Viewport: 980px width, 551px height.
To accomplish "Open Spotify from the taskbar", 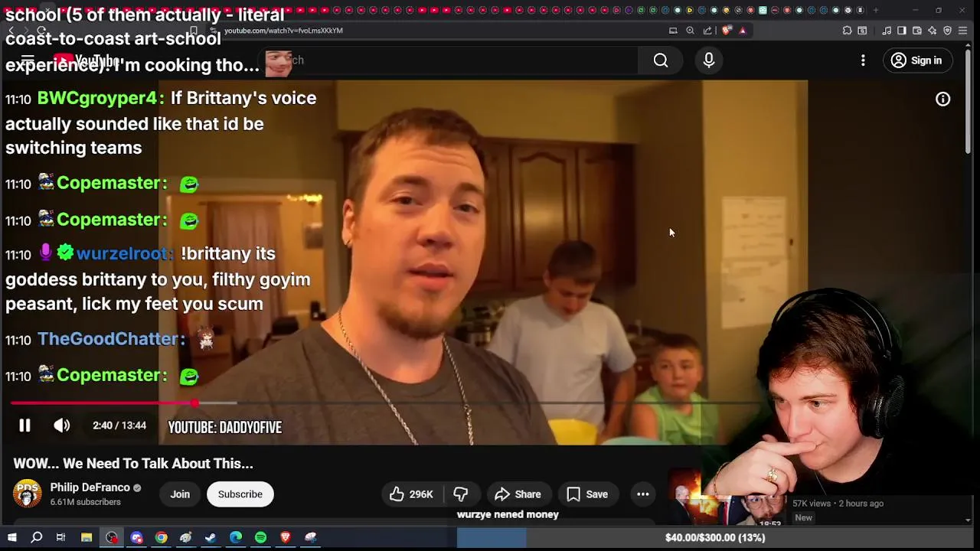I will click(x=260, y=537).
